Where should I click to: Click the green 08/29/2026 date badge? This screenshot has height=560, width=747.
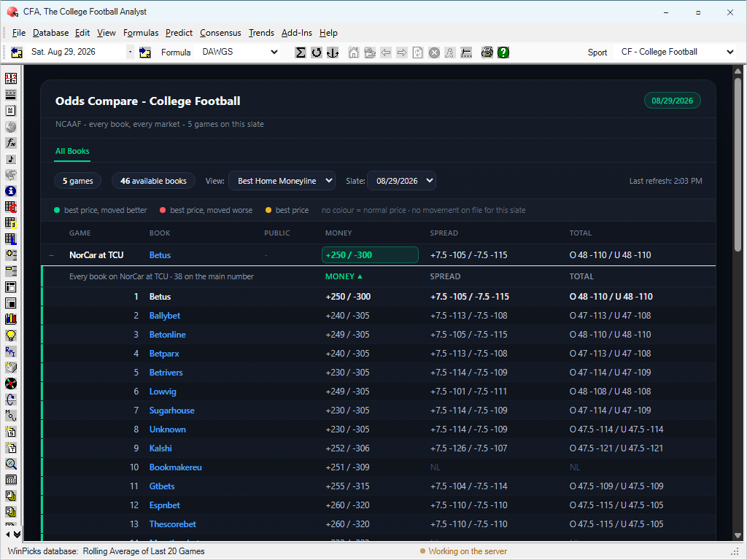(672, 101)
